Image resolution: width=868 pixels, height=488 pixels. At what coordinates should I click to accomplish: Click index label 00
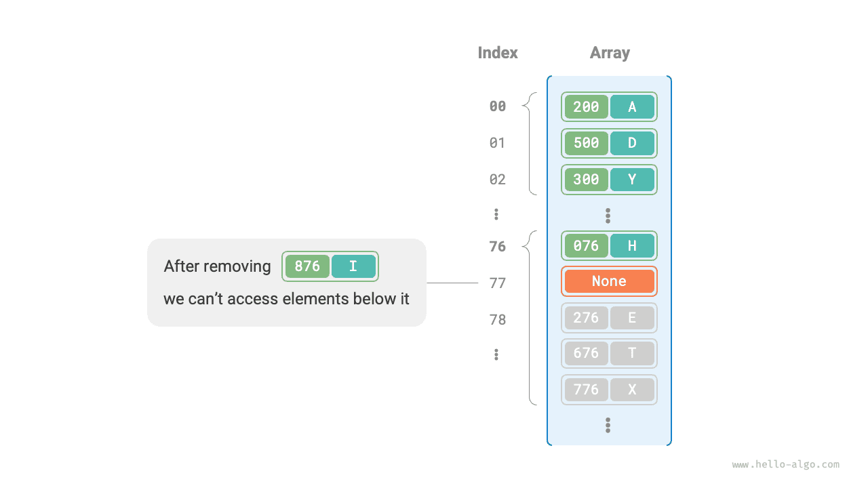coord(498,106)
